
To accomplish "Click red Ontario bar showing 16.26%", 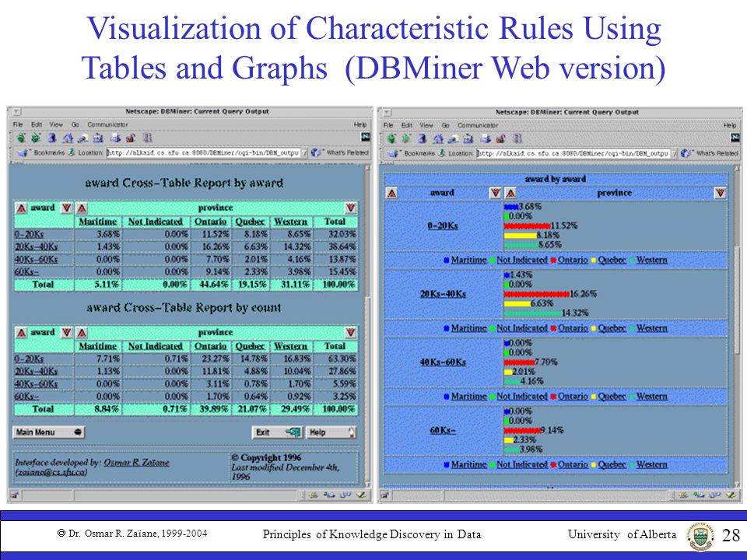I will click(x=536, y=294).
